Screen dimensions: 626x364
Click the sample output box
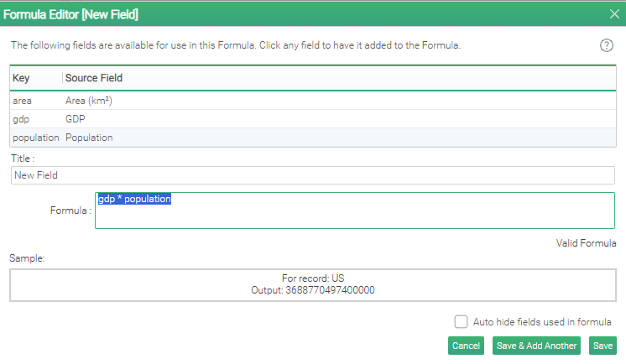312,283
